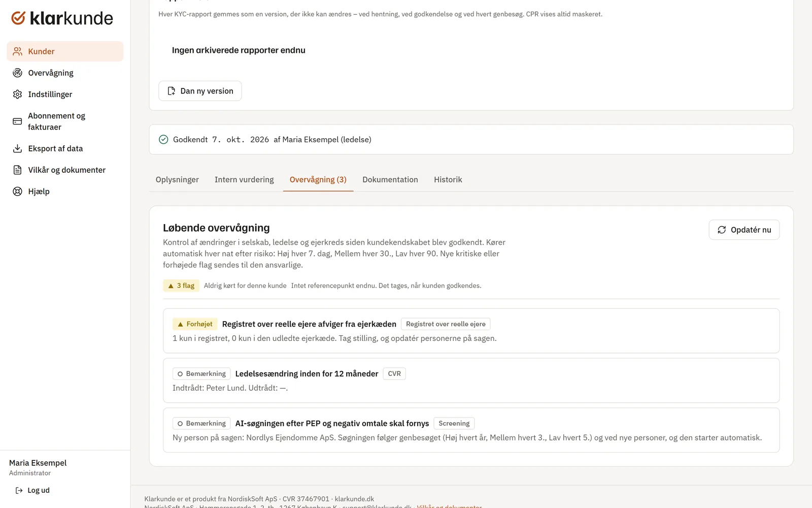Open Vilkår og dokumenter in sidebar
Viewport: 812px width, 508px height.
point(65,170)
